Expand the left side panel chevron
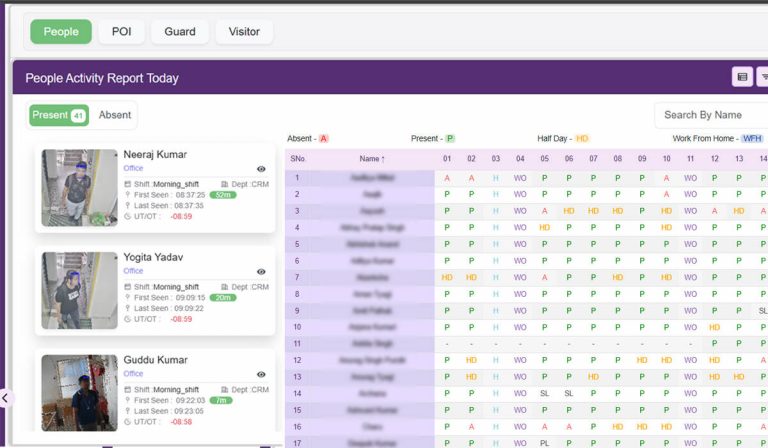Viewport: 768px width, 448px height. pos(5,398)
